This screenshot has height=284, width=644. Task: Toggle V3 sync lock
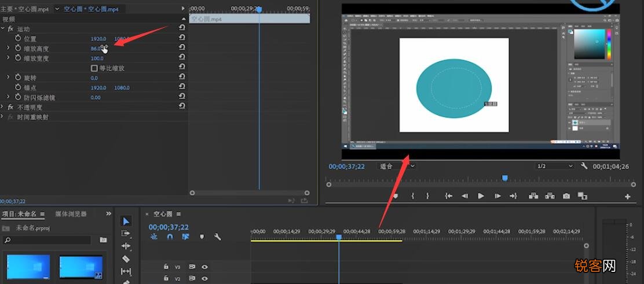pyautogui.click(x=192, y=267)
